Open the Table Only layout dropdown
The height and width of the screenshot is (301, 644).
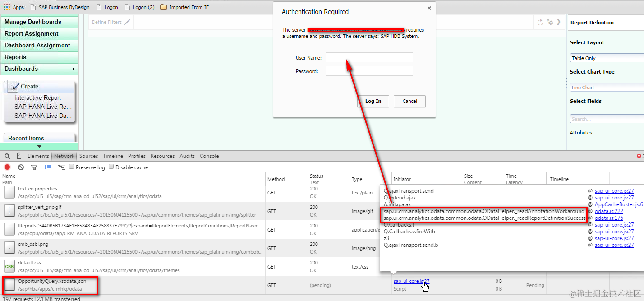point(607,58)
